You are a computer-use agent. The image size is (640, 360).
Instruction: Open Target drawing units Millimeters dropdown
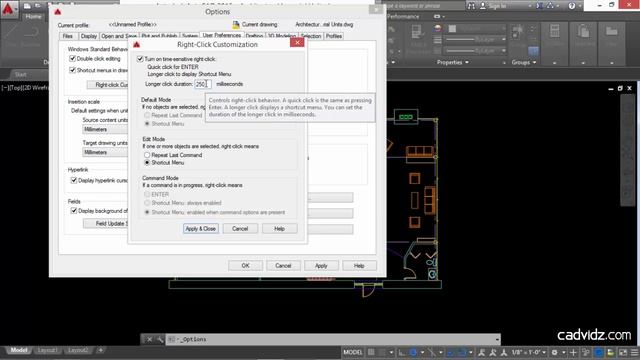(105, 152)
